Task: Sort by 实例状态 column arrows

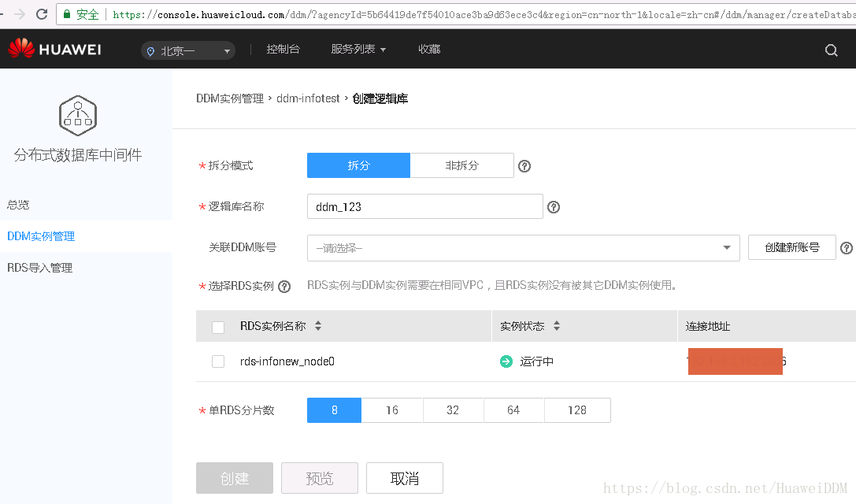Action: coord(556,326)
